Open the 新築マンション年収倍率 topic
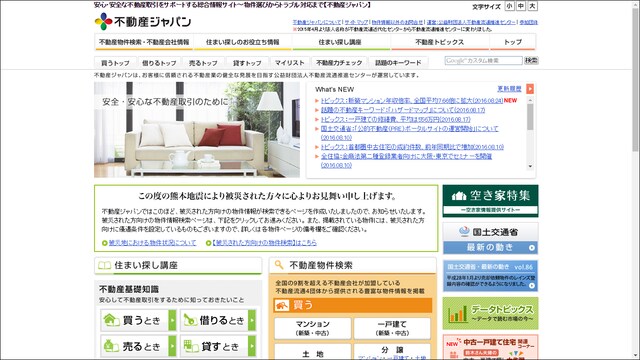The image size is (640, 360). [411, 100]
